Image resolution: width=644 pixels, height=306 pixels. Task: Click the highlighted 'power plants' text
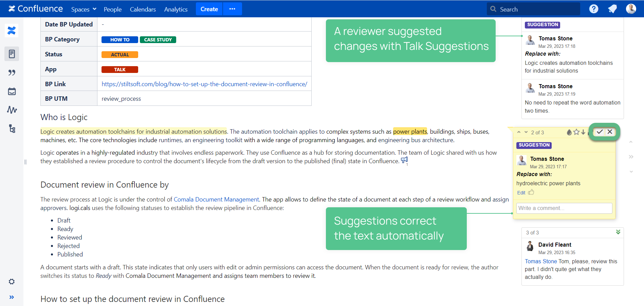pyautogui.click(x=410, y=132)
